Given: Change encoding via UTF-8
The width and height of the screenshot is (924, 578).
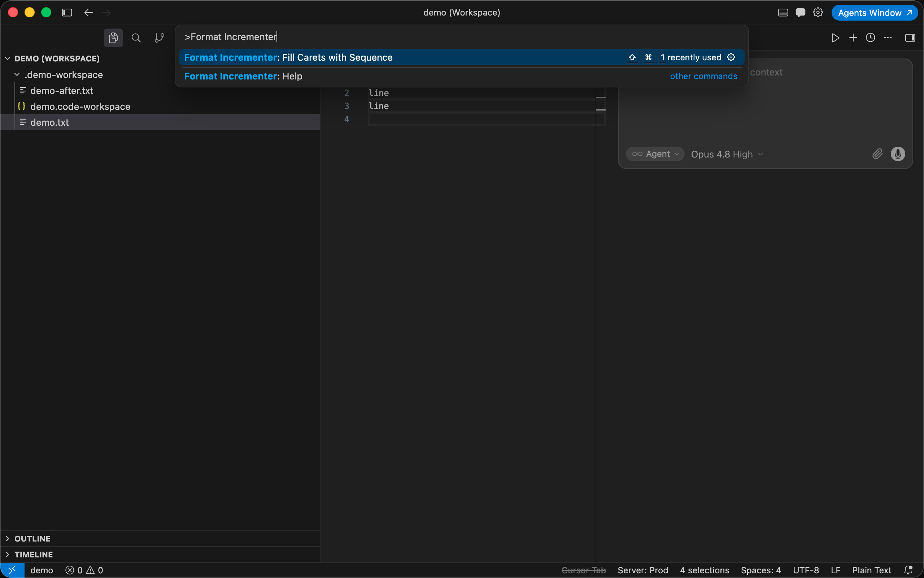Looking at the screenshot, I should [806, 570].
